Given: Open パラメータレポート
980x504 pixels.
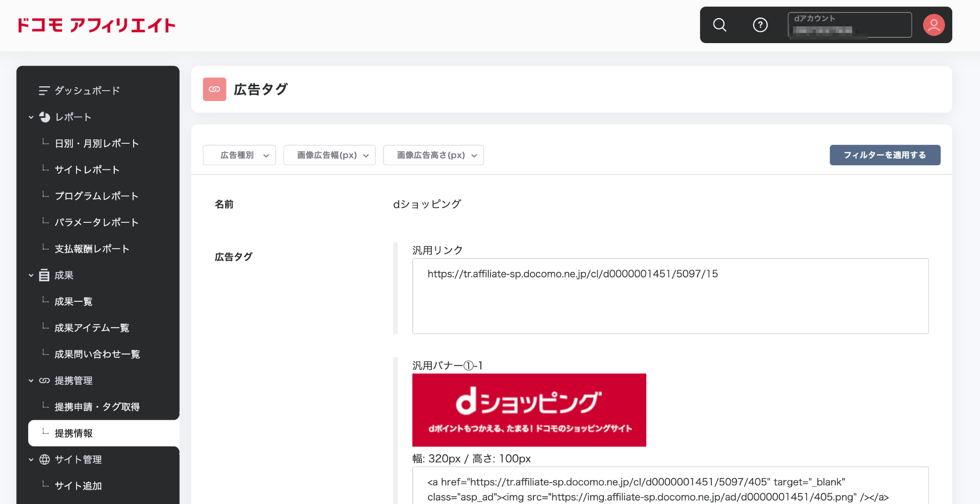Looking at the screenshot, I should [x=97, y=222].
